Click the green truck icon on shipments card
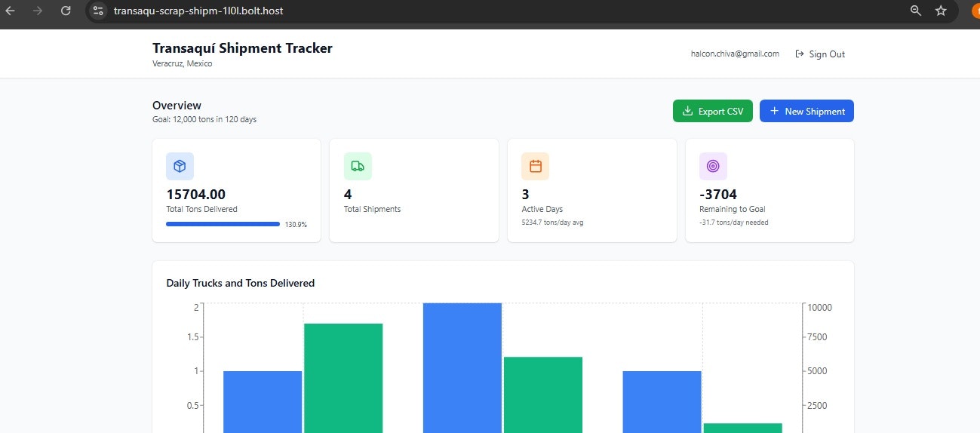Viewport: 980px width, 433px height. coord(358,166)
